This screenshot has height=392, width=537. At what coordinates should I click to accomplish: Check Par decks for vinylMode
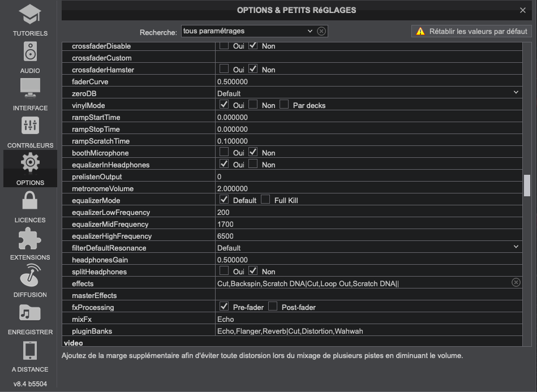click(x=284, y=105)
